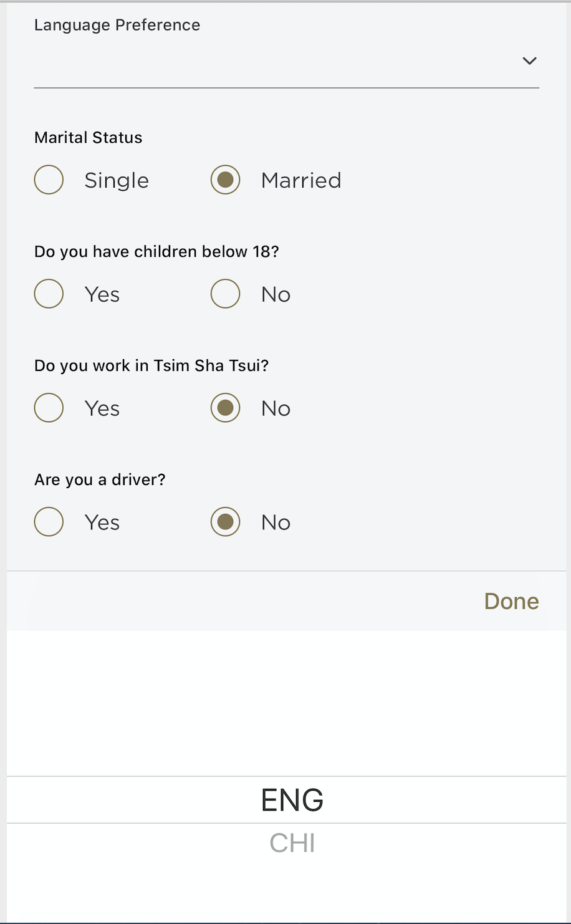Select No for working in Tsim Sha Tsui
The height and width of the screenshot is (924, 571).
point(225,408)
